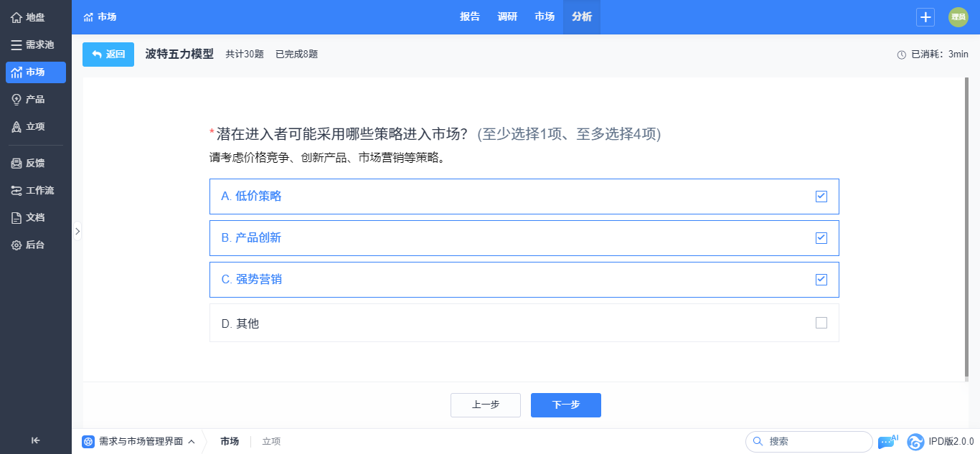Expand the 需求与市场管理界面 dropdown

[138, 442]
